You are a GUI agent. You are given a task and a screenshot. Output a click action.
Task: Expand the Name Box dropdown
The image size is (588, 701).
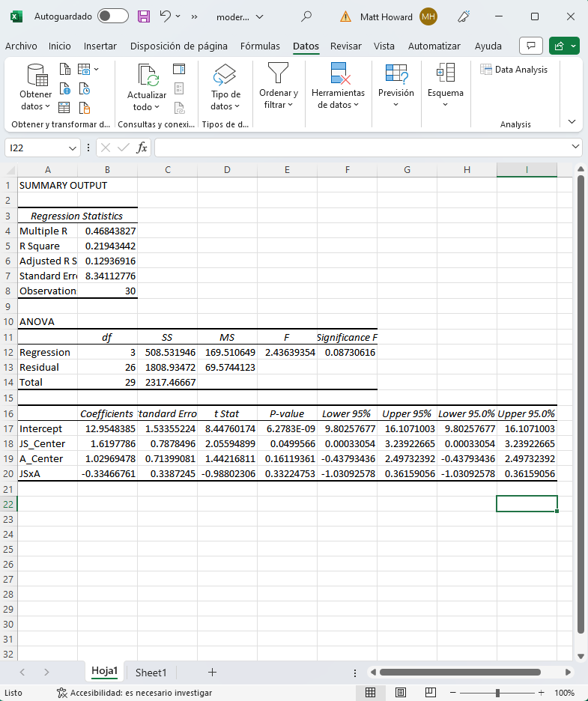click(x=73, y=148)
